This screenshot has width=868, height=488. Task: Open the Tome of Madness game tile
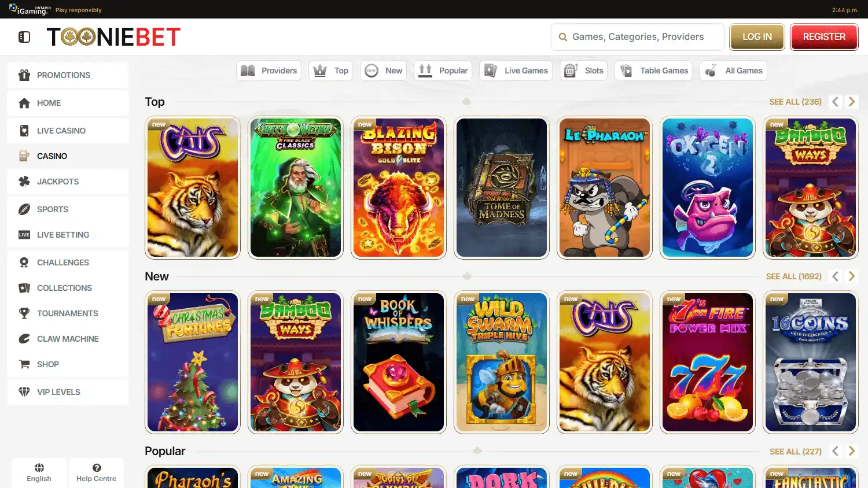(502, 188)
